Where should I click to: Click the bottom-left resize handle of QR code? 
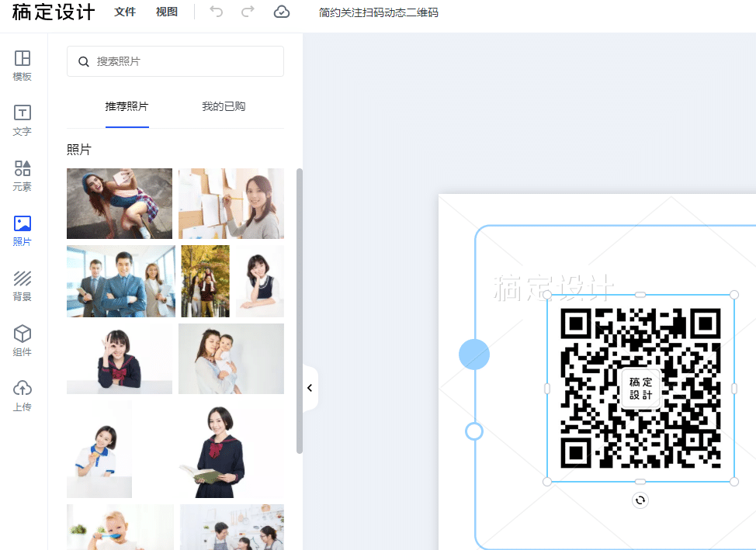pos(547,482)
